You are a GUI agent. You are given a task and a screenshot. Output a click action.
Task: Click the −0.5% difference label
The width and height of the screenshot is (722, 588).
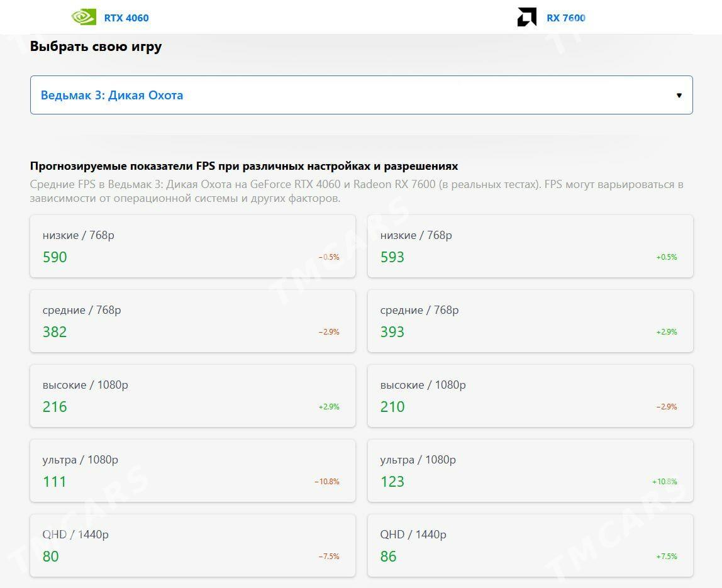click(329, 257)
